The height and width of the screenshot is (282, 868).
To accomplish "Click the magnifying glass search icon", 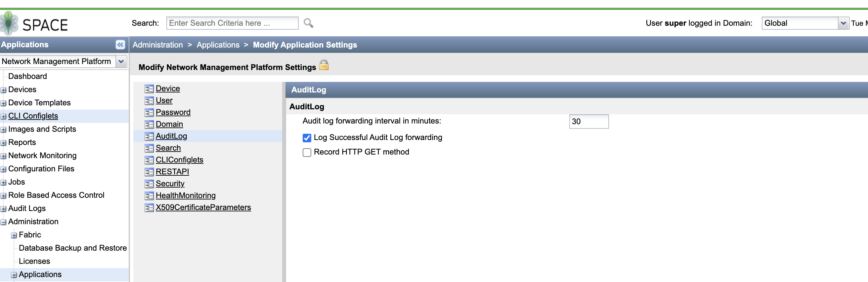I will click(x=308, y=23).
